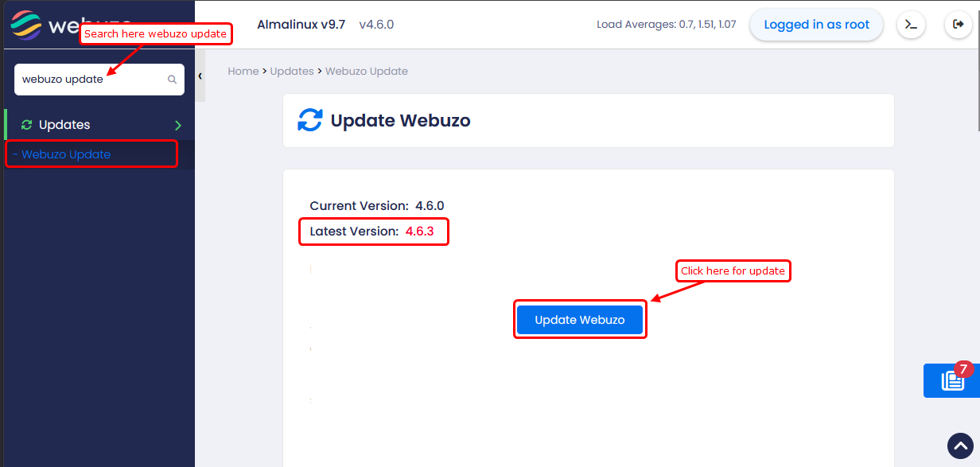The width and height of the screenshot is (980, 467).
Task: Select Webuzo Update in the sidebar
Action: tap(66, 154)
